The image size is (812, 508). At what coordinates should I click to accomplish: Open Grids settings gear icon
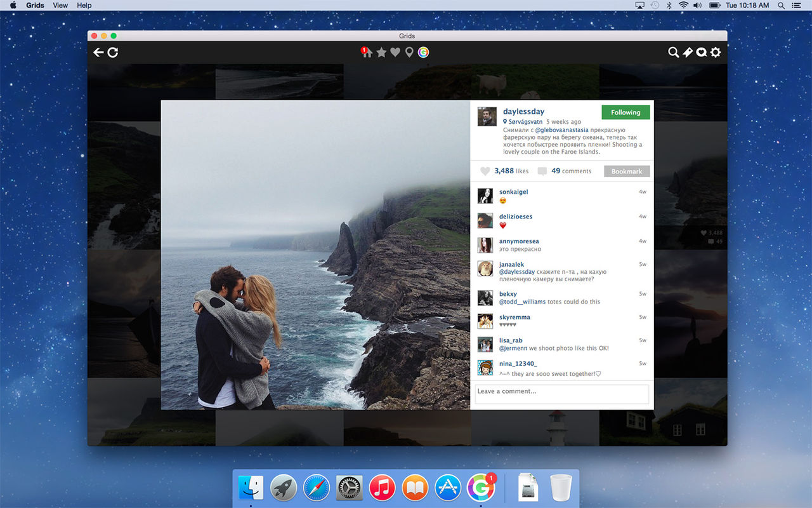coord(716,53)
